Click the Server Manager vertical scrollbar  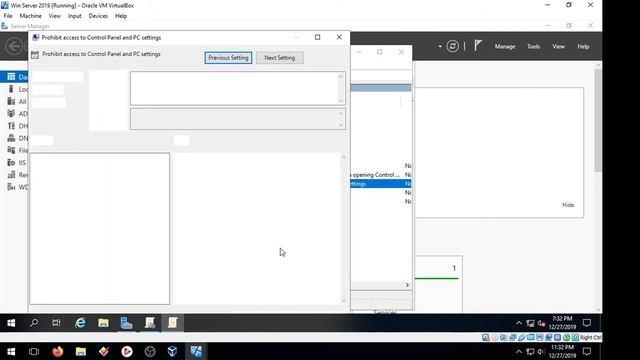(x=598, y=121)
